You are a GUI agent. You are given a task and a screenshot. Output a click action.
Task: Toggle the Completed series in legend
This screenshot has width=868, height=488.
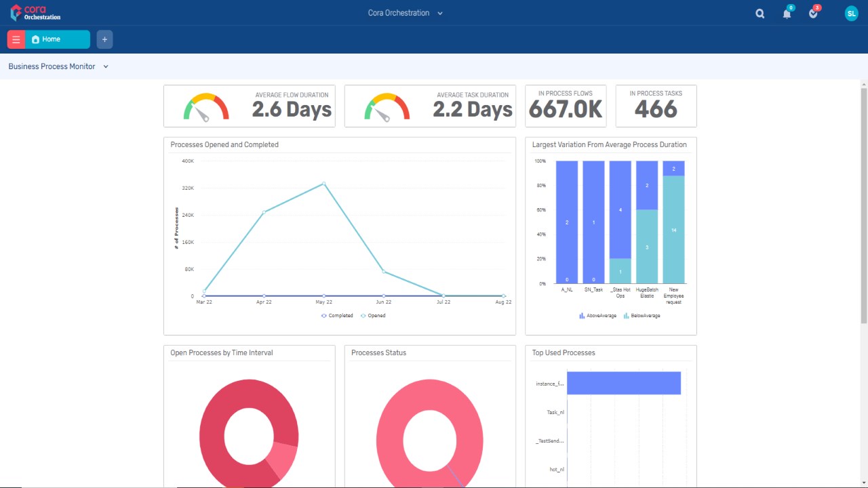coord(337,316)
